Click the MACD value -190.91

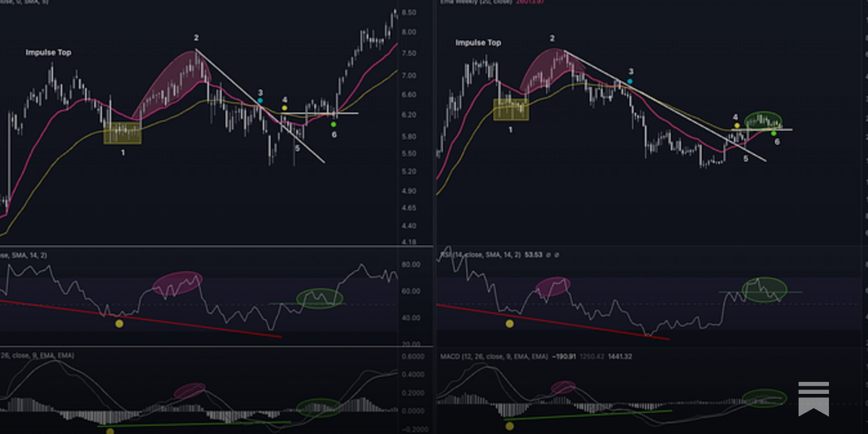pyautogui.click(x=564, y=356)
